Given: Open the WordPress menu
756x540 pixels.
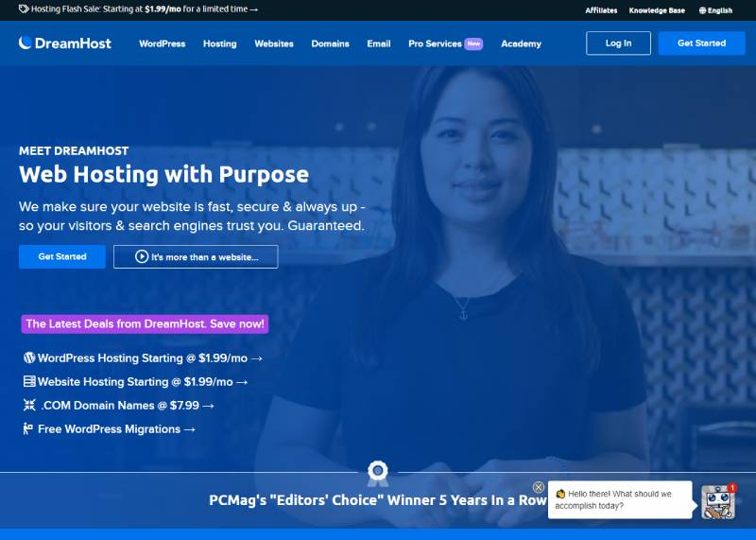Looking at the screenshot, I should click(x=162, y=44).
